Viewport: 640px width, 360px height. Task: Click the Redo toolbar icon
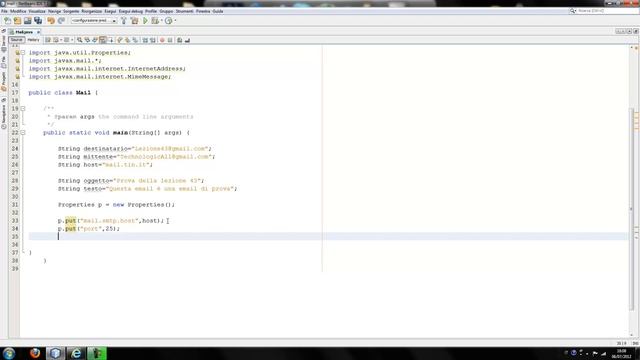[61, 20]
